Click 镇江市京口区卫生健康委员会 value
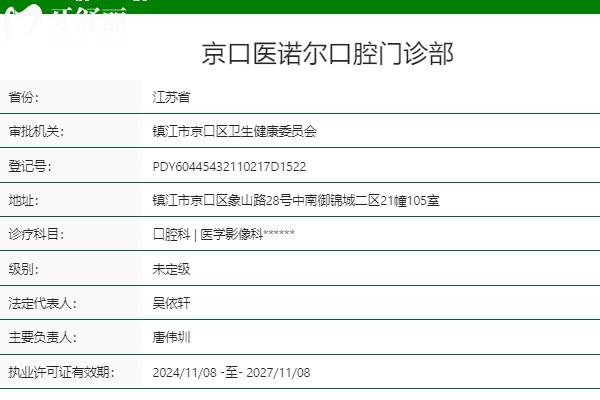 click(235, 132)
